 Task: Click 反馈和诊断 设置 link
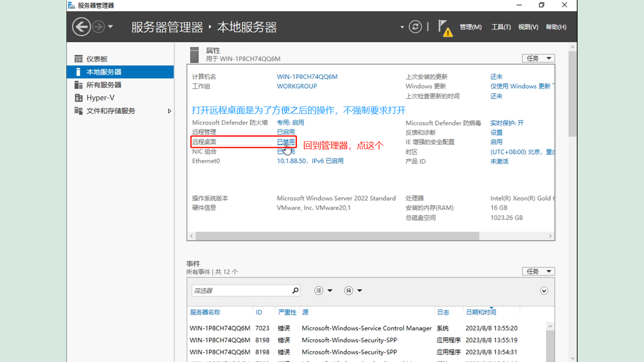(496, 133)
